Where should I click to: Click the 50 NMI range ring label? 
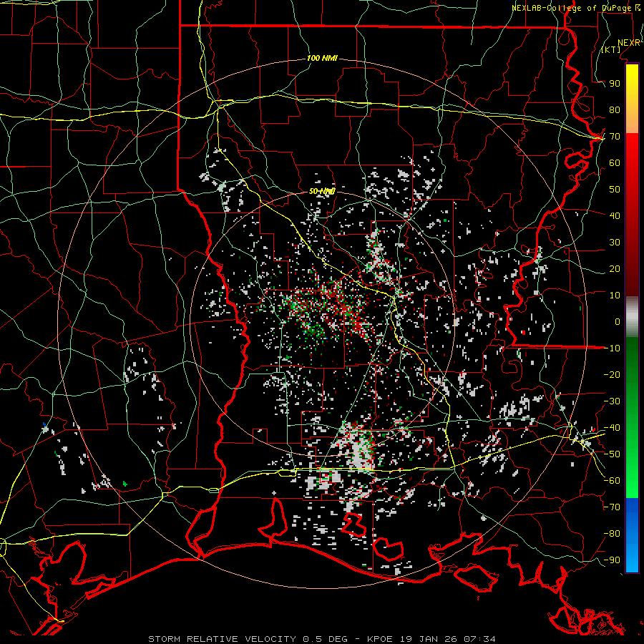coord(322,191)
